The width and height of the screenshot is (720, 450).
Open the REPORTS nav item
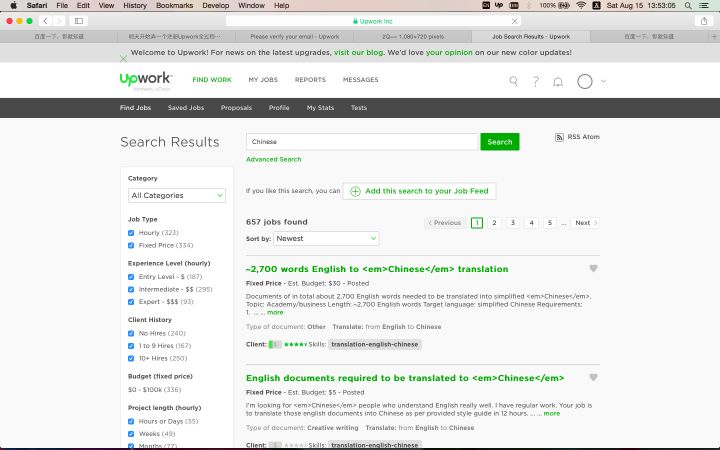point(310,80)
